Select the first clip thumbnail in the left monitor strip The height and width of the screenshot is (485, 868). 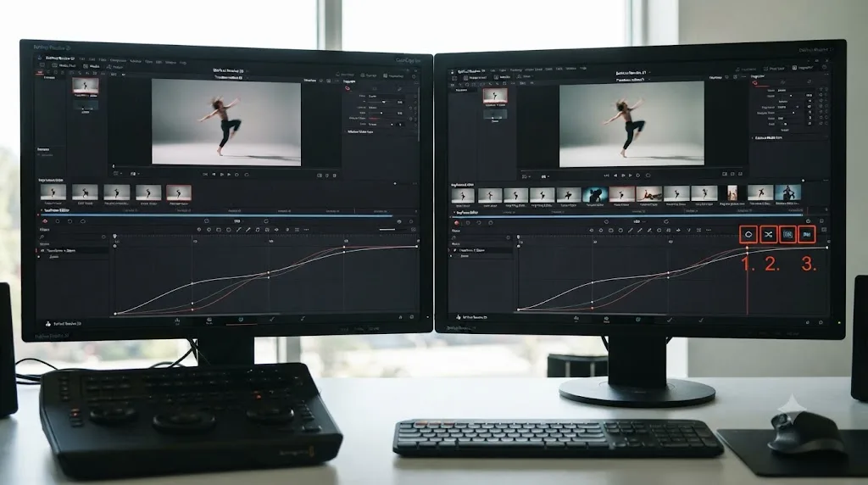click(x=53, y=192)
